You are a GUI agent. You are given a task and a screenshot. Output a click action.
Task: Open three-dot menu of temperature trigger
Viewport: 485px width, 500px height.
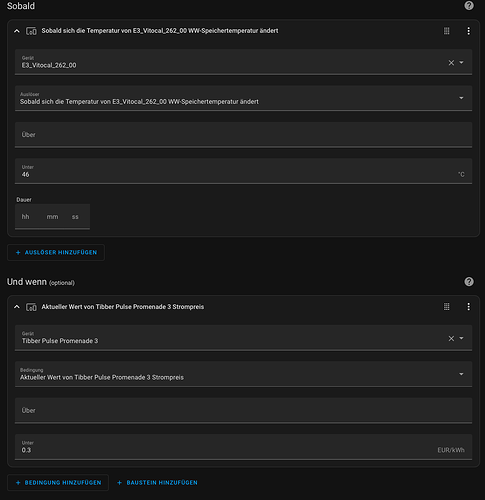coord(468,31)
